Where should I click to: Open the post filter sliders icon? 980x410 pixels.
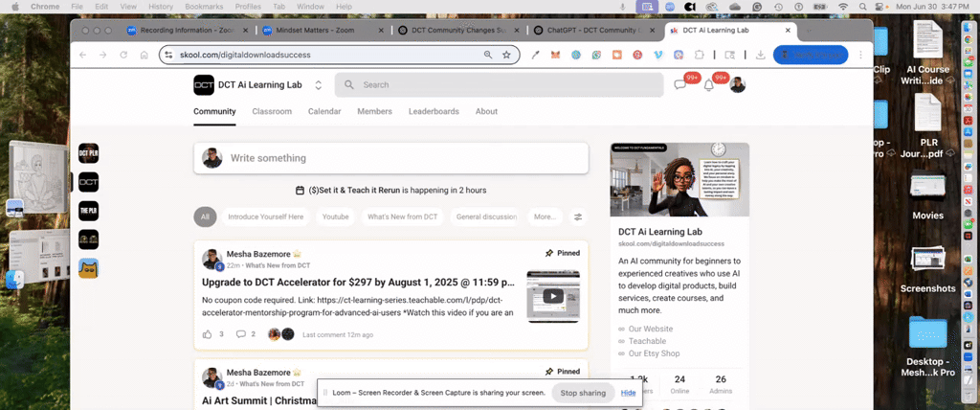coord(578,216)
